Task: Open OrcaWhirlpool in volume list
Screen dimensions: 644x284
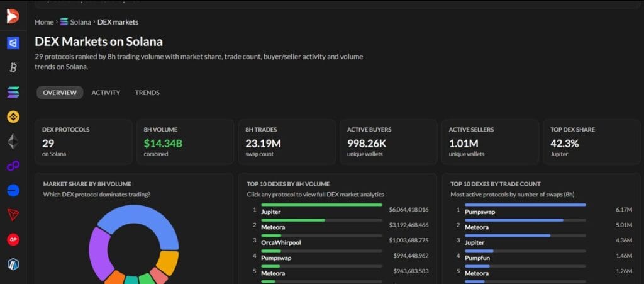Action: [281, 242]
